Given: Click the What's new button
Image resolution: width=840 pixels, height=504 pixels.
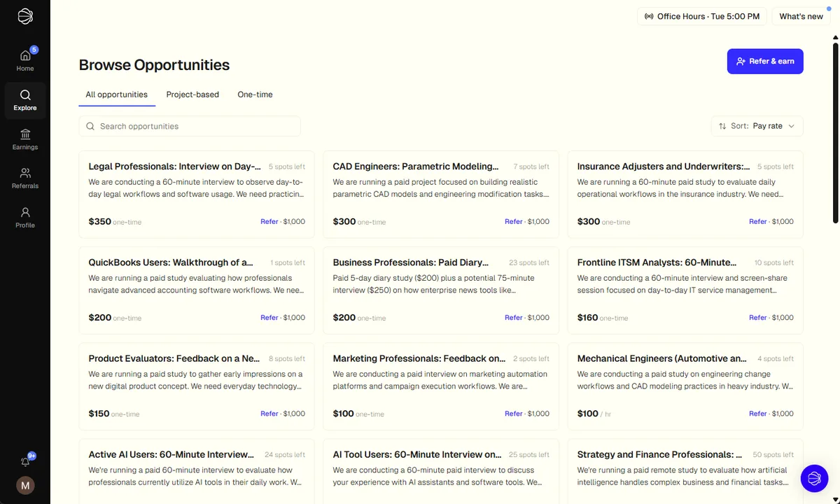Looking at the screenshot, I should [801, 16].
